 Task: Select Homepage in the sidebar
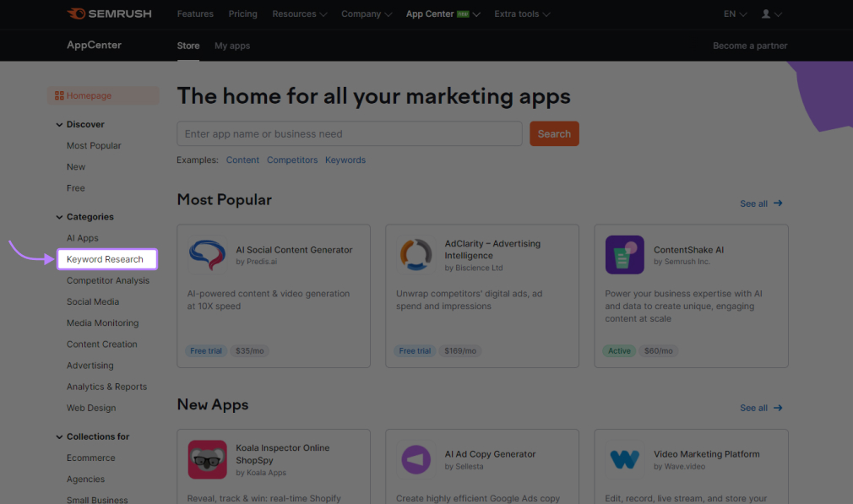pos(103,95)
